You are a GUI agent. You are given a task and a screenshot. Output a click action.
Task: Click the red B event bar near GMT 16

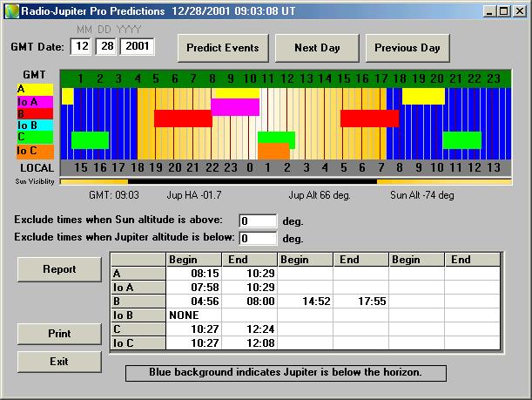(x=369, y=119)
